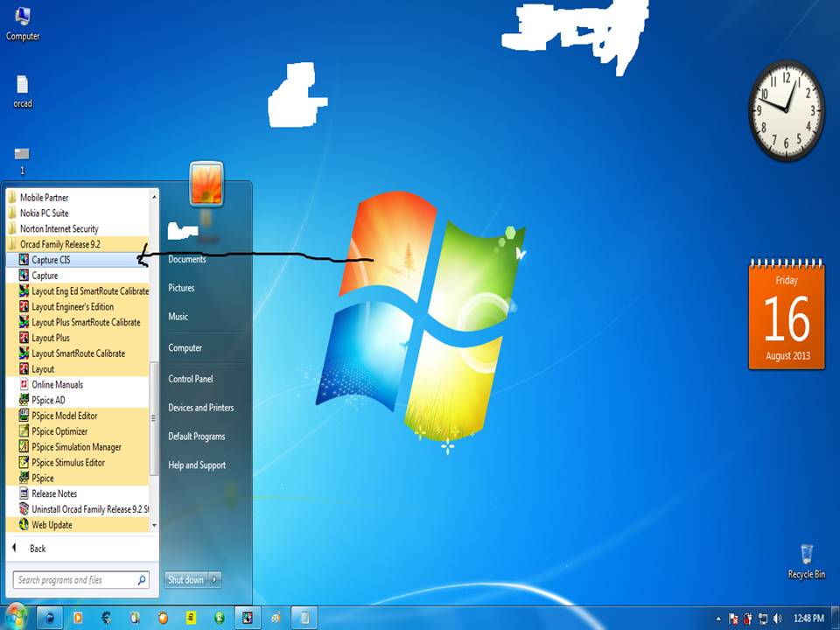Image resolution: width=840 pixels, height=630 pixels.
Task: Click the Shut down button
Action: (x=185, y=579)
